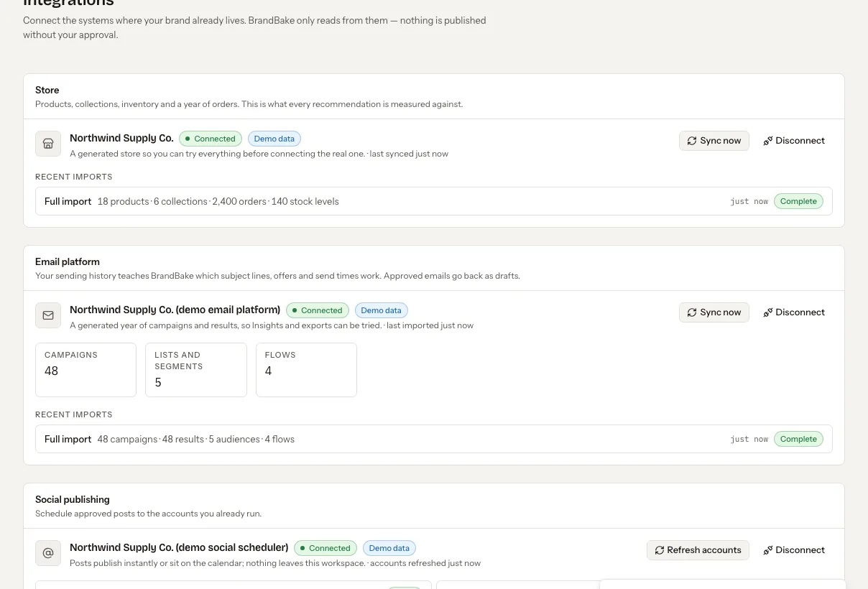Click Northwind Supply Co. (demo email platform) title
Screen dimensions: 868x589
175,310
